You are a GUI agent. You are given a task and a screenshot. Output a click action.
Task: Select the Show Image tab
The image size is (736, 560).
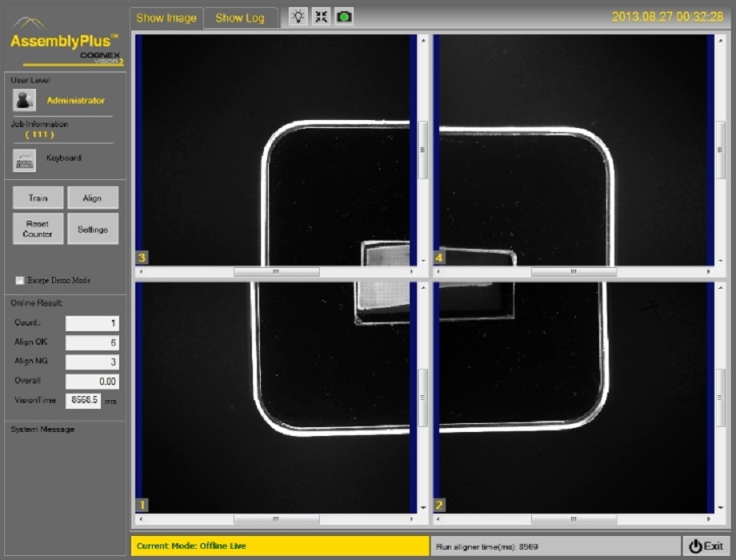click(166, 18)
